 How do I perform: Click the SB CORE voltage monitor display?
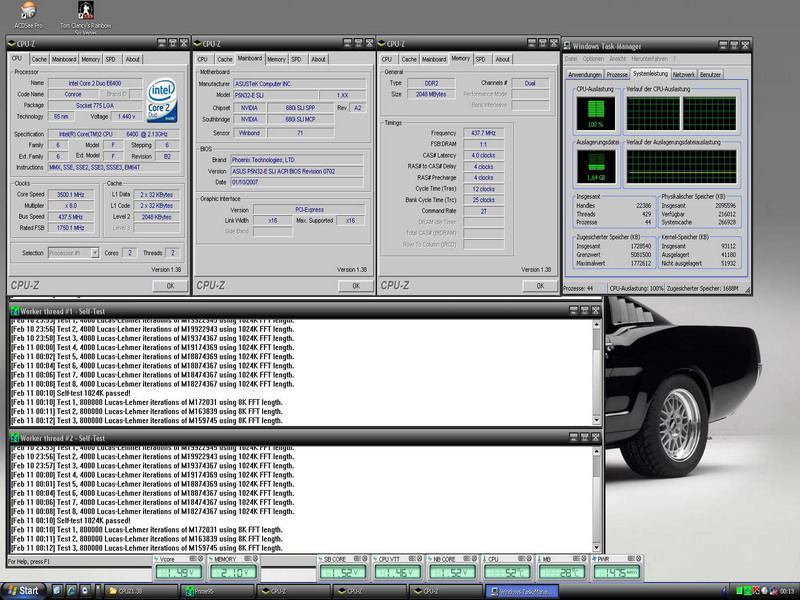[x=343, y=572]
